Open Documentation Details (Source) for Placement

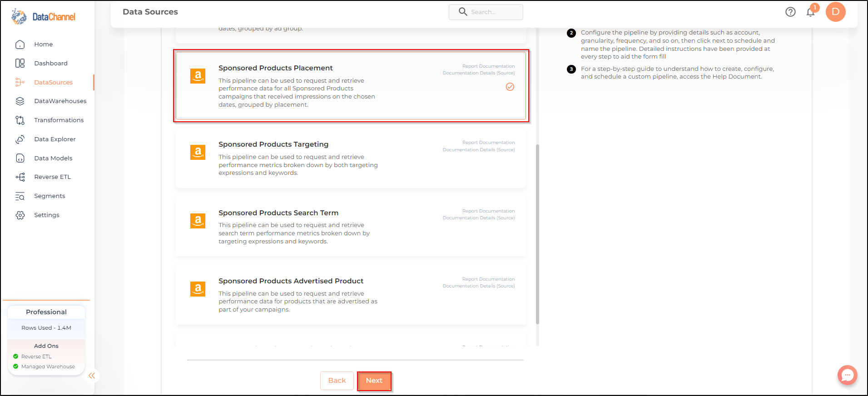[479, 73]
